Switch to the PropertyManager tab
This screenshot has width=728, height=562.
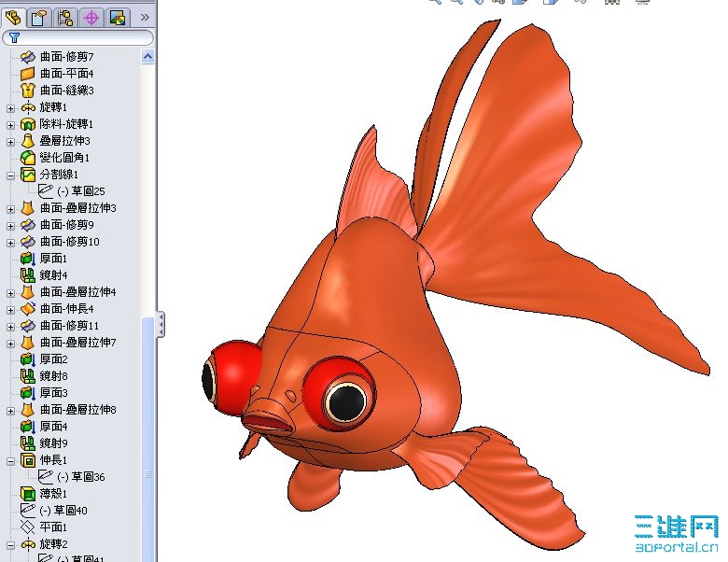click(x=39, y=18)
